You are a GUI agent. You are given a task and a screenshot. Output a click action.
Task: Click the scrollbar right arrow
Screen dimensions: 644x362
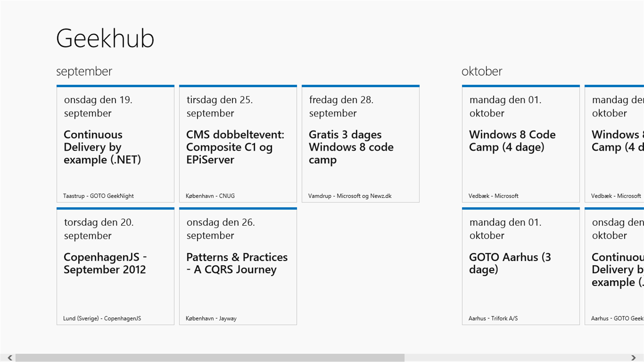point(633,358)
